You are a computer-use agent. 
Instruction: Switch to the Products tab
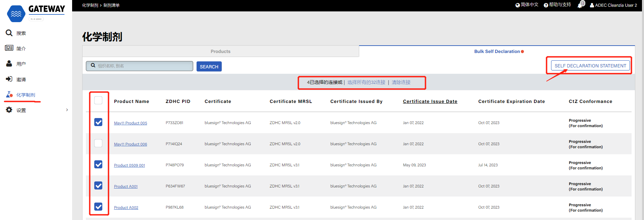click(x=220, y=51)
